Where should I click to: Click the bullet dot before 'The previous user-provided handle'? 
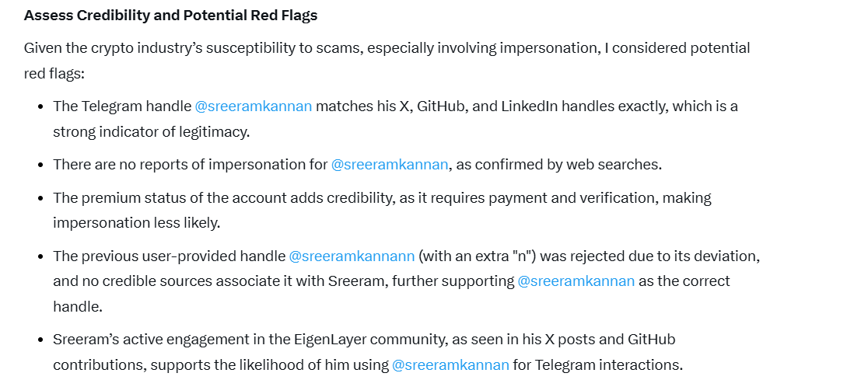point(41,256)
